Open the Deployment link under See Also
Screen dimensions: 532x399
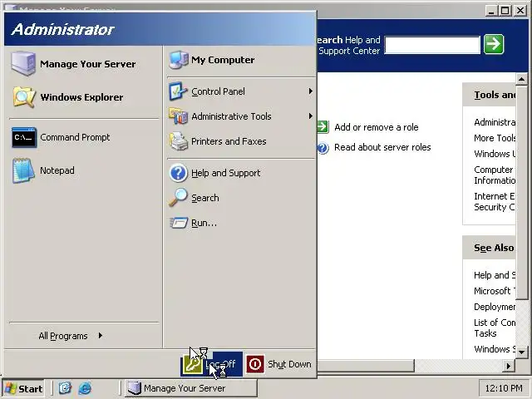[x=495, y=307]
